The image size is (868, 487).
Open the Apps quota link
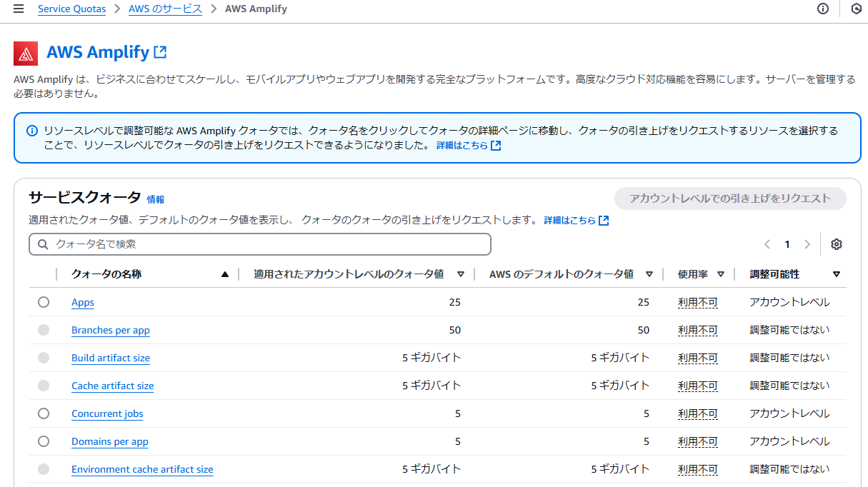[x=83, y=302]
